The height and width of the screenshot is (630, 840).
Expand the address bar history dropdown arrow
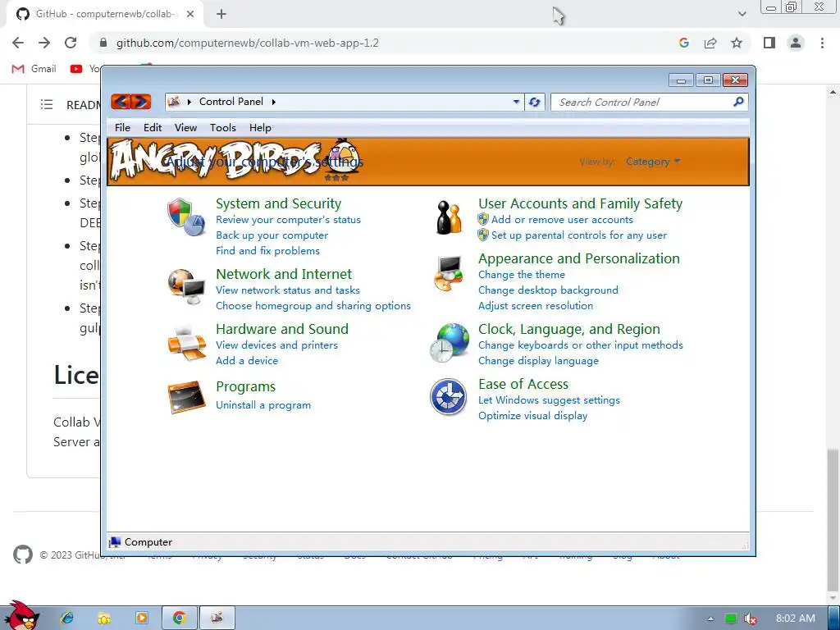pyautogui.click(x=516, y=102)
